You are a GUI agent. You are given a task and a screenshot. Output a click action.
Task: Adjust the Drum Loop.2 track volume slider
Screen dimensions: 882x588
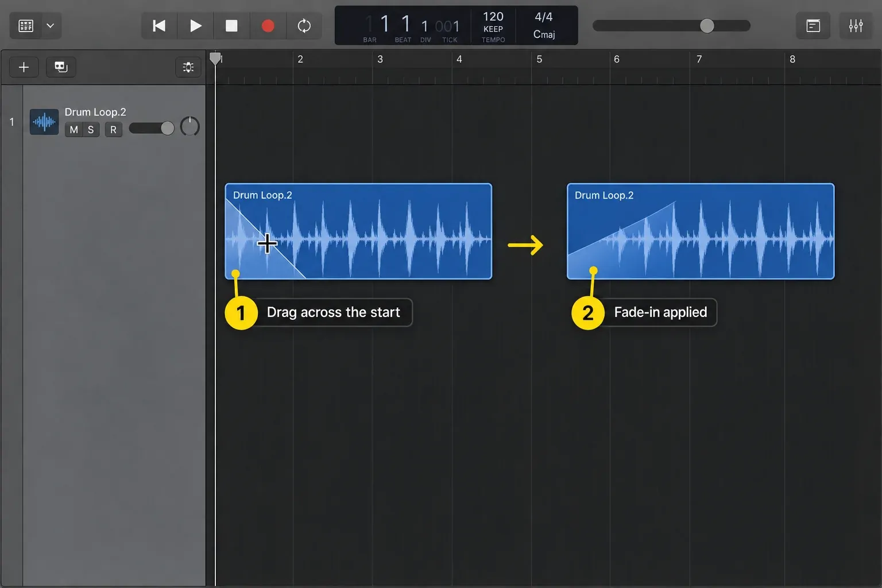[152, 128]
